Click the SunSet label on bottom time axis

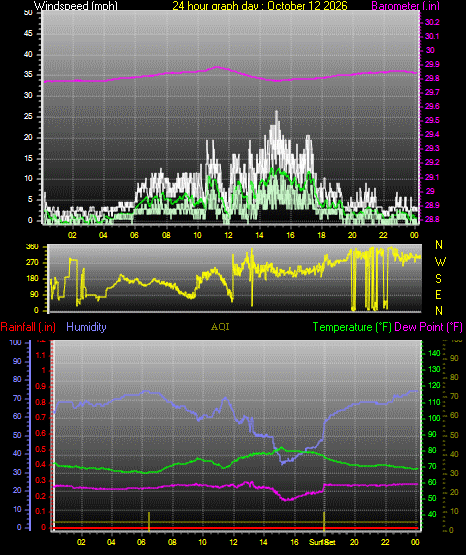coord(322,542)
